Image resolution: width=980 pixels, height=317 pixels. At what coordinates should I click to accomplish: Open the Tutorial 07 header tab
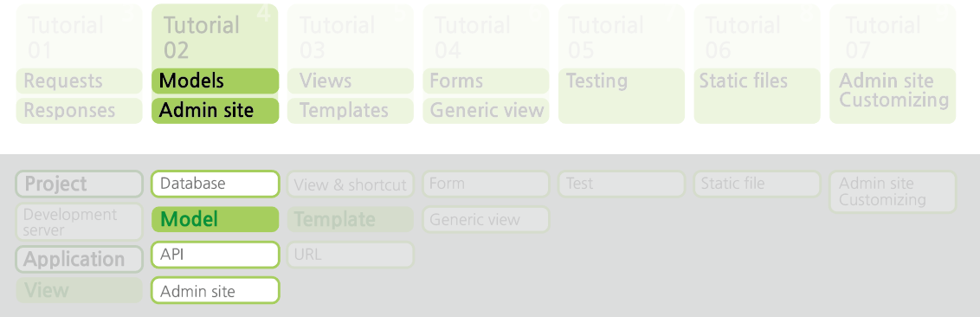tap(893, 37)
